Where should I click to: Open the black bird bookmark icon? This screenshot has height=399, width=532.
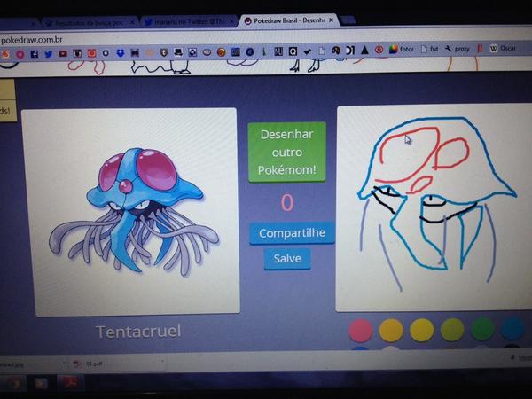tap(308, 51)
